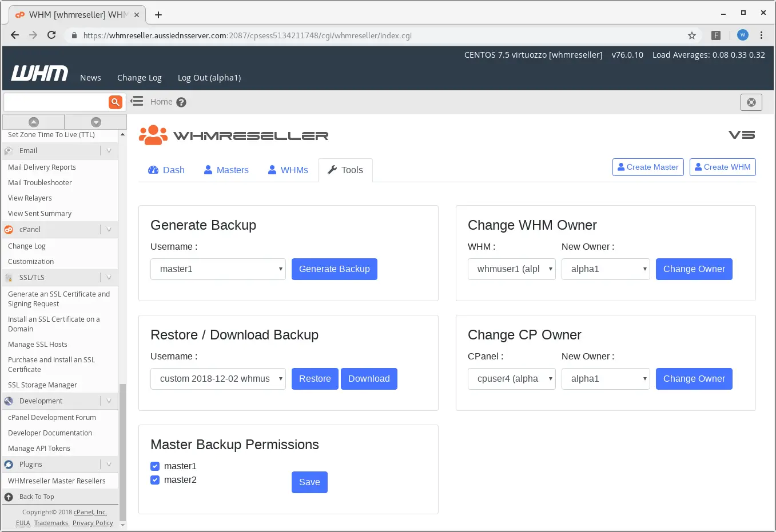Click Home breadcrumb link
Viewport: 776px width, 532px height.
(x=161, y=102)
